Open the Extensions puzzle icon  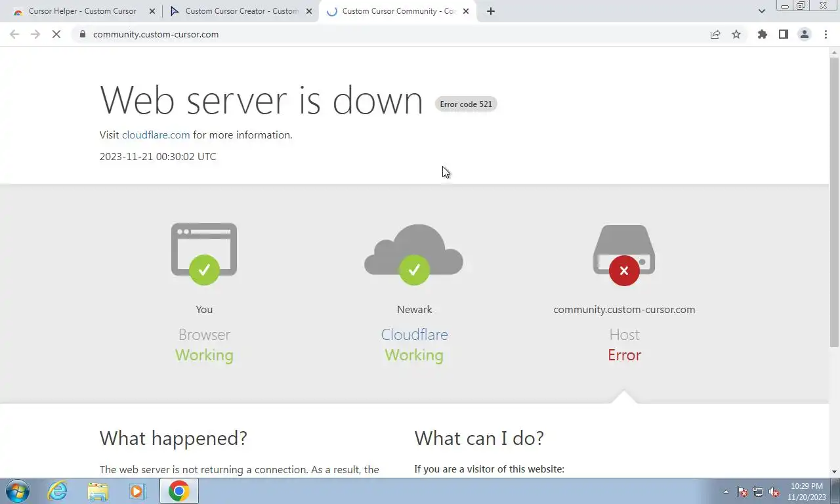762,34
